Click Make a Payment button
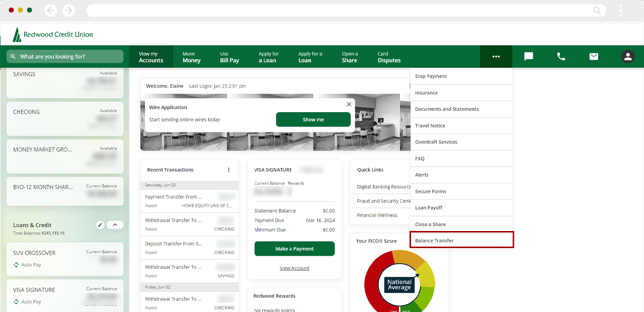The image size is (644, 312). [x=294, y=249]
